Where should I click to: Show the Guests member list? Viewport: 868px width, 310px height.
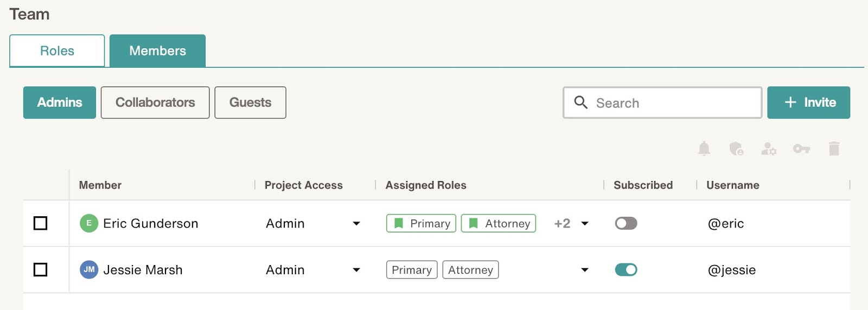[250, 102]
